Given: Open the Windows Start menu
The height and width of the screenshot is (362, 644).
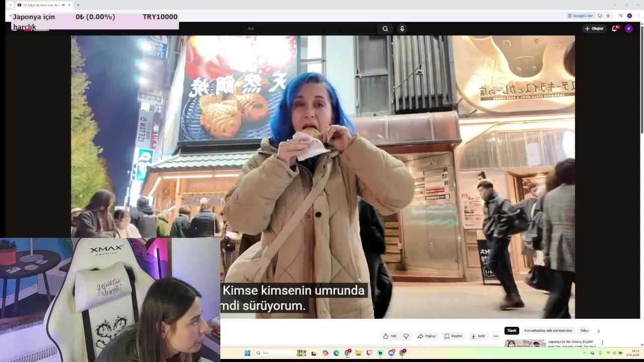Looking at the screenshot, I should point(248,353).
